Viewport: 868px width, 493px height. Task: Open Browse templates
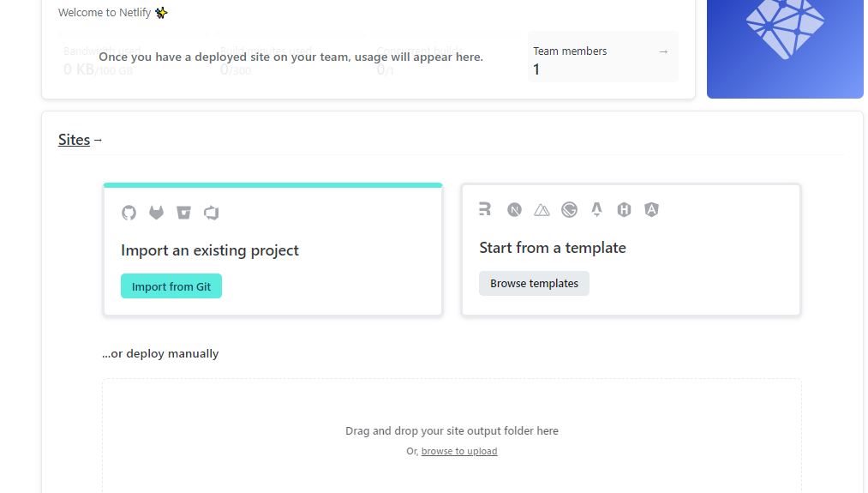coord(534,284)
